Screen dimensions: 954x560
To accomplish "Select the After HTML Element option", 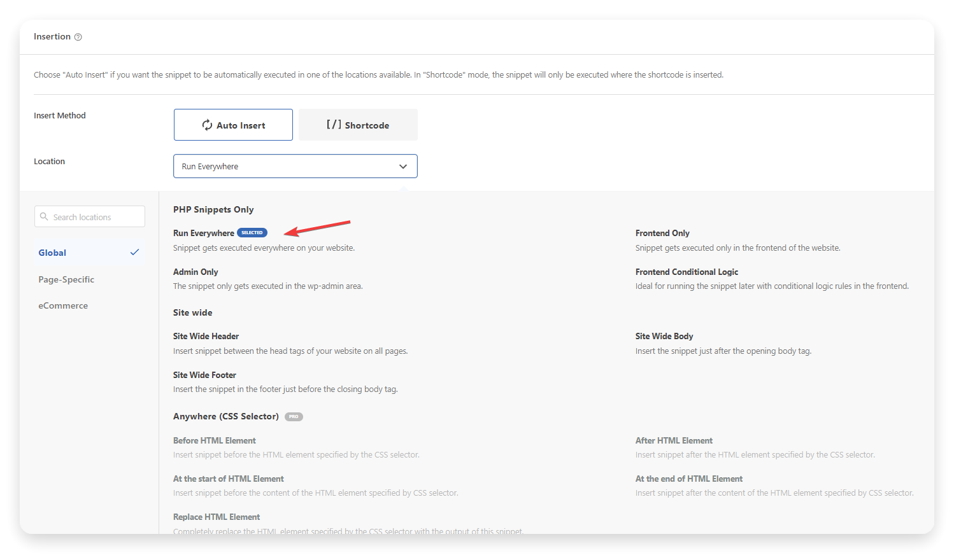I will (674, 440).
